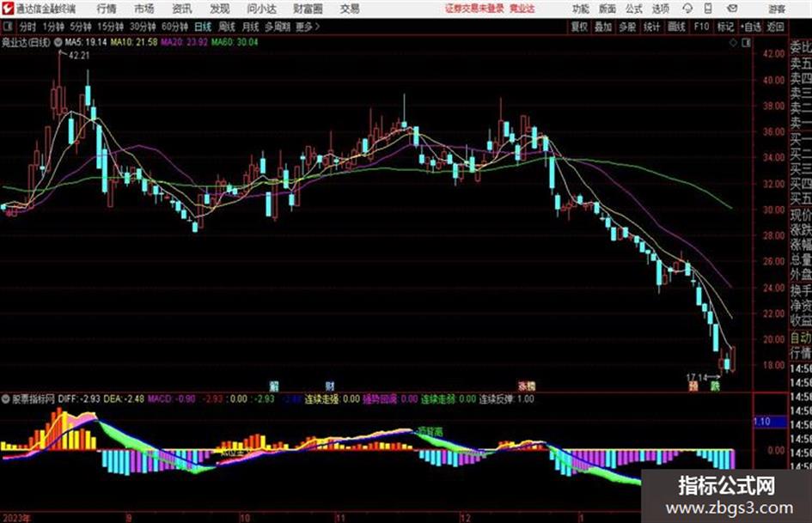This screenshot has width=812, height=523.
Task: Click the diamond icon at chart top right
Action: (x=733, y=43)
